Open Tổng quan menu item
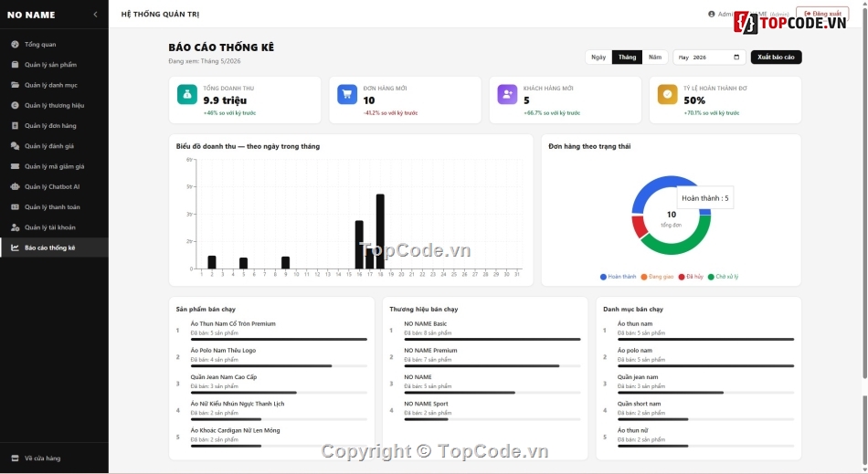868x474 pixels. (x=54, y=44)
